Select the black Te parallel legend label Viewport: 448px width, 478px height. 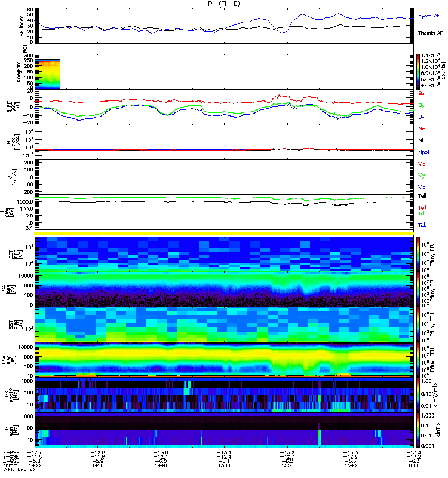(422, 196)
